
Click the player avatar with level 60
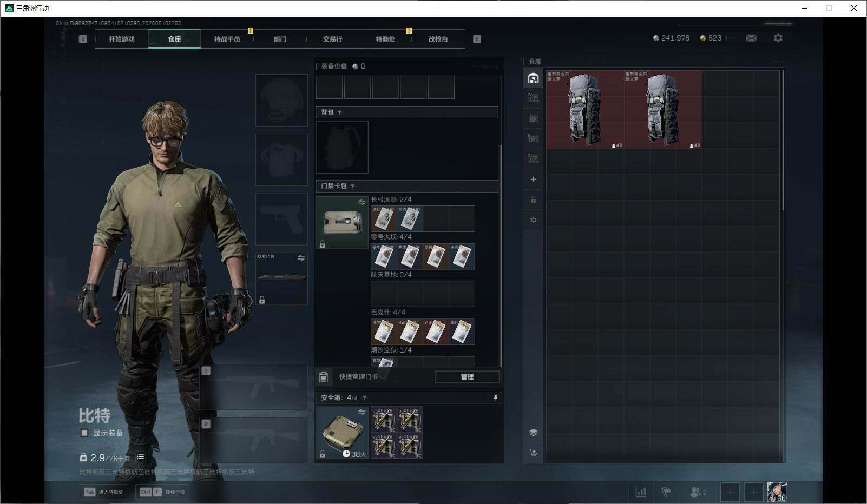777,492
